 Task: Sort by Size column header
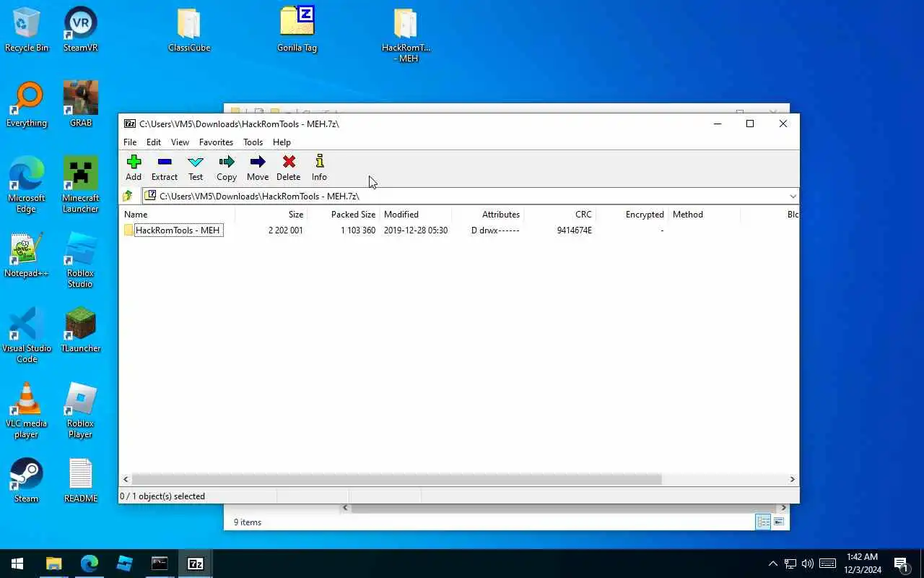coord(271,215)
